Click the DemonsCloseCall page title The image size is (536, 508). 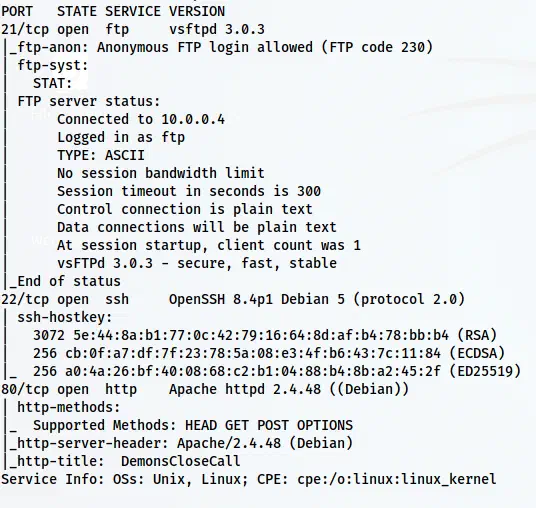180,461
